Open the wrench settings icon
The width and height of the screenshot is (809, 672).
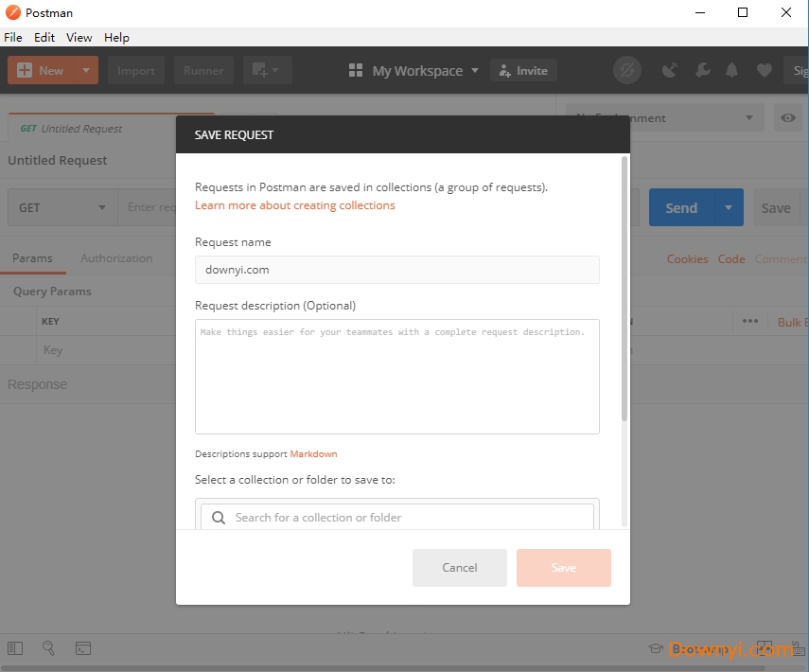point(701,70)
